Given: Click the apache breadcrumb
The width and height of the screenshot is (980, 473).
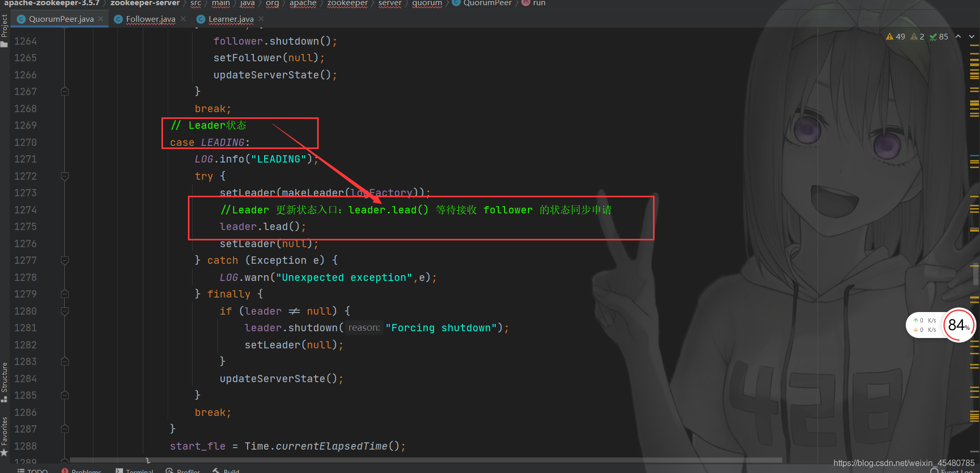Looking at the screenshot, I should pyautogui.click(x=303, y=3).
